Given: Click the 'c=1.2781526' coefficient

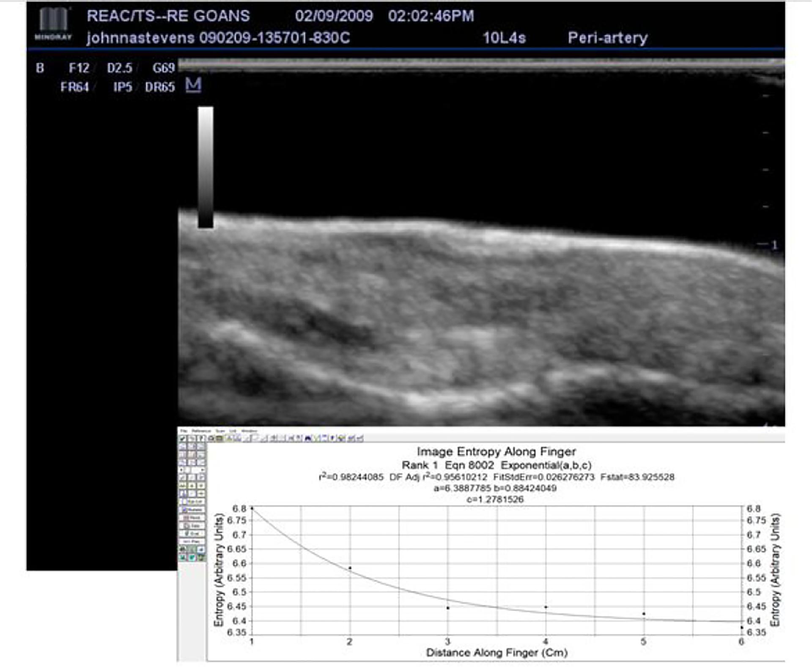Looking at the screenshot, I should 495,499.
